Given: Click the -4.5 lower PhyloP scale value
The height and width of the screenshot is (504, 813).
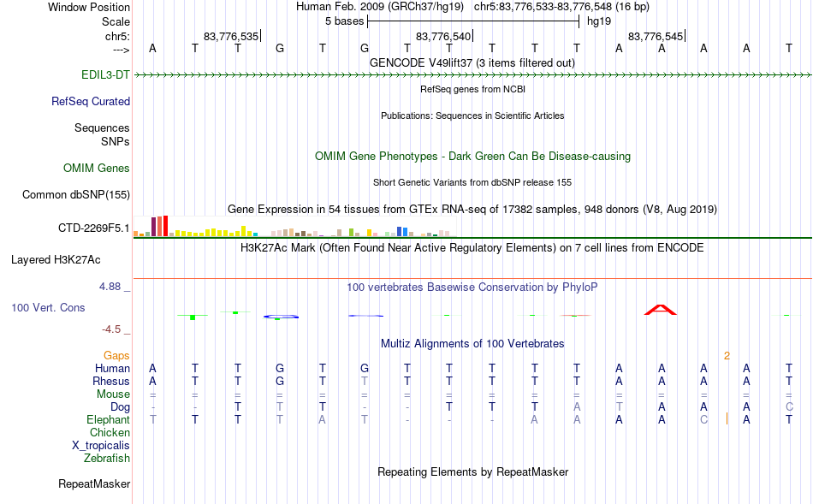Looking at the screenshot, I should click(111, 329).
